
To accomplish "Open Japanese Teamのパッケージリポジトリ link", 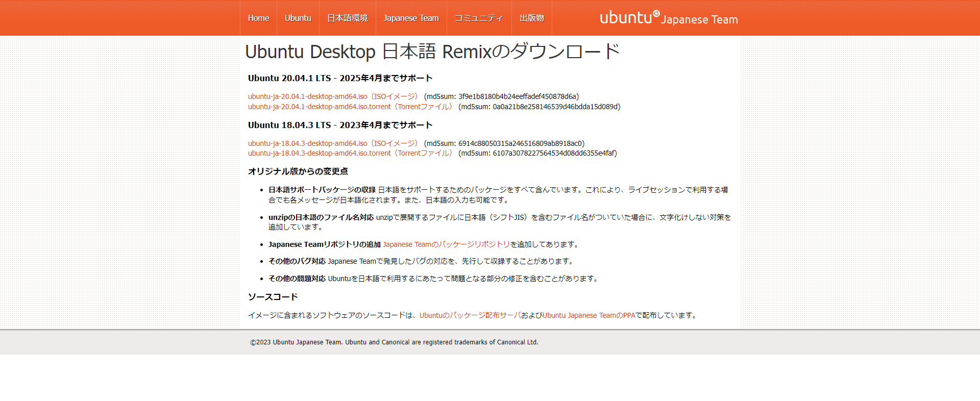I will [447, 244].
